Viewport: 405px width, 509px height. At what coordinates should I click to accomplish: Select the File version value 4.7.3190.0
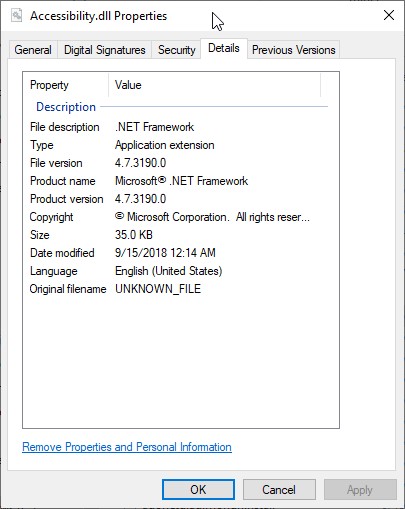(x=140, y=163)
